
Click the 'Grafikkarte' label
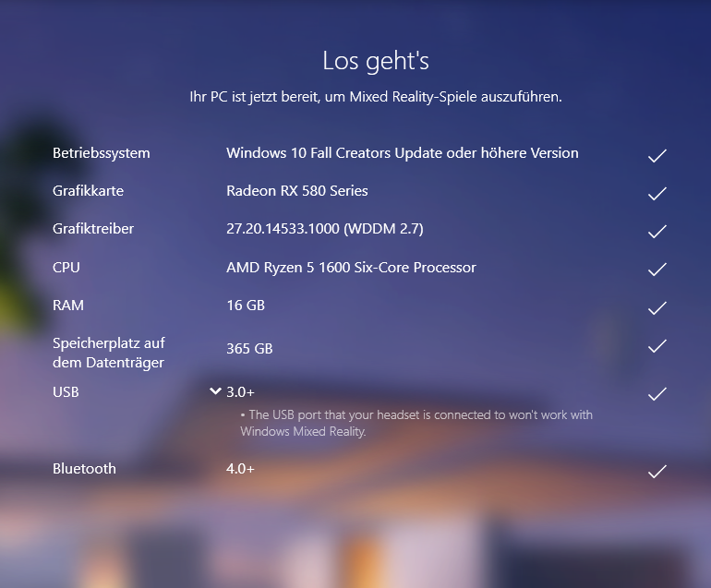[x=88, y=191]
